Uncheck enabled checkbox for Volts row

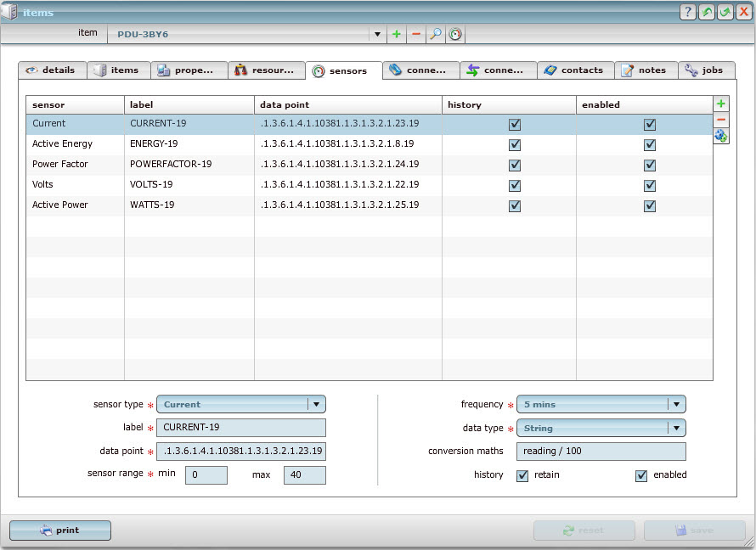click(650, 185)
